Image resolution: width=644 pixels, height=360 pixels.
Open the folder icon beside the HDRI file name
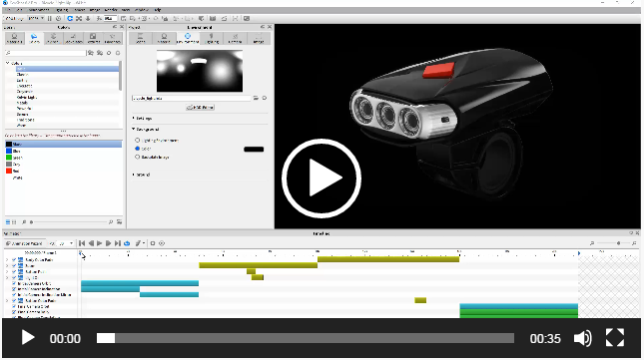(256, 99)
